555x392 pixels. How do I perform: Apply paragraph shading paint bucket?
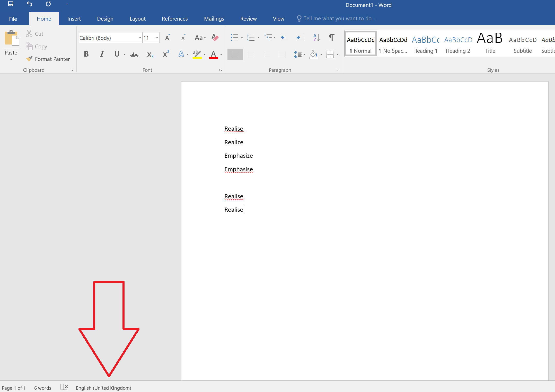314,55
